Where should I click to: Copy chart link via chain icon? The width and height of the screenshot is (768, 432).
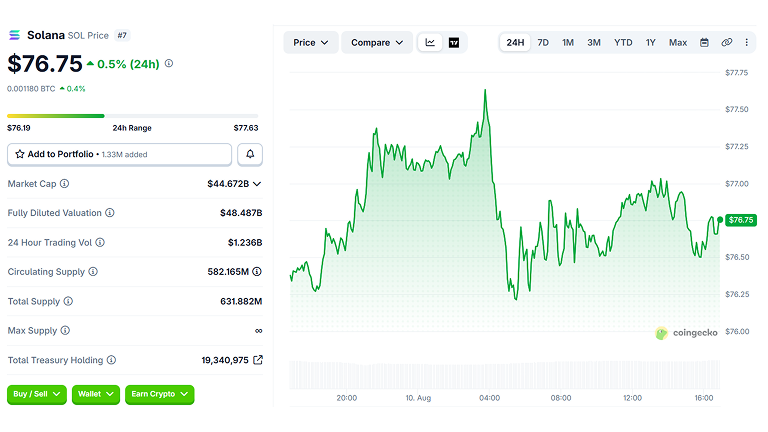(726, 43)
